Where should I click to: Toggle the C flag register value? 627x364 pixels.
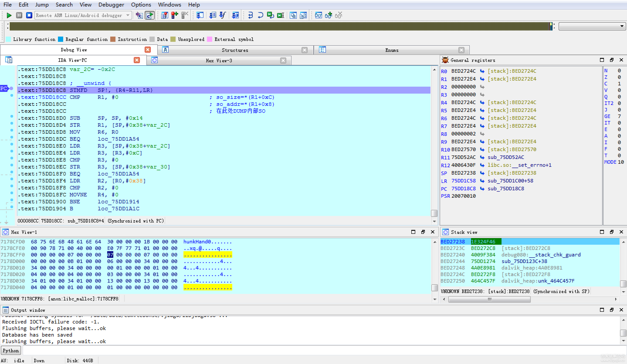(619, 84)
